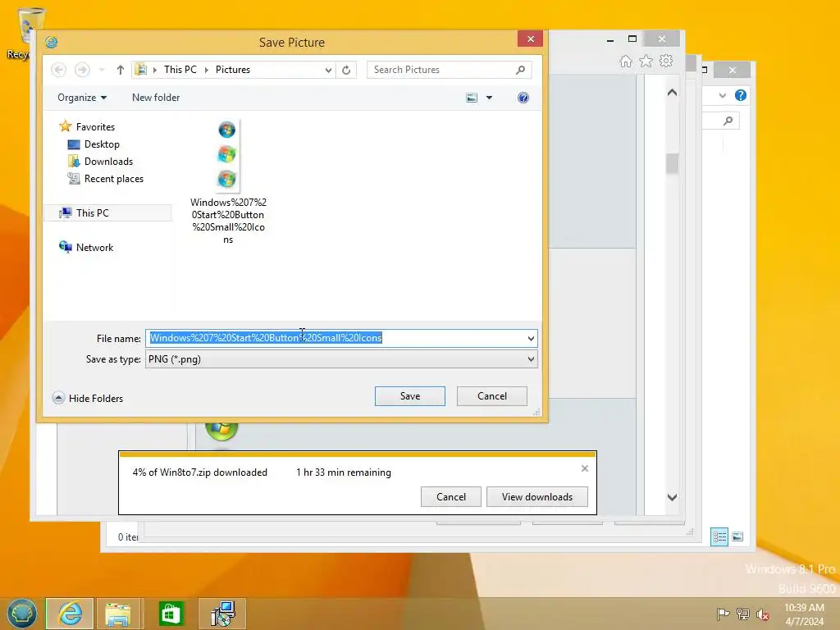Viewport: 840px width, 630px height.
Task: Click the muted volume tray icon
Action: 763,614
